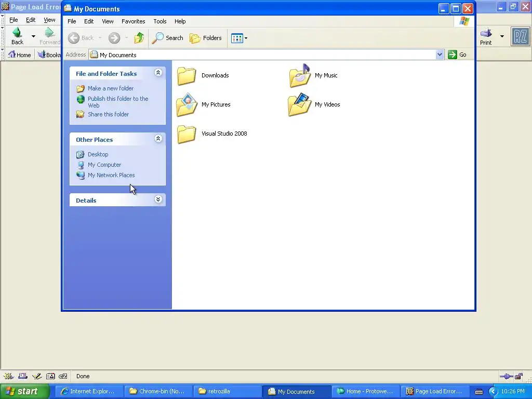Expand the Details panel

pyautogui.click(x=158, y=199)
